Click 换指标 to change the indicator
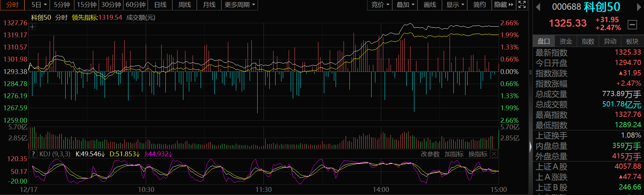 click(x=478, y=154)
